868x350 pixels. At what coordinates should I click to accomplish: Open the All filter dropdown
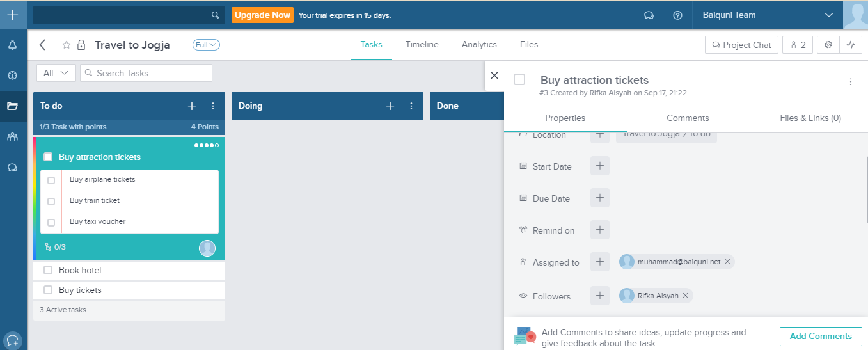click(x=56, y=73)
